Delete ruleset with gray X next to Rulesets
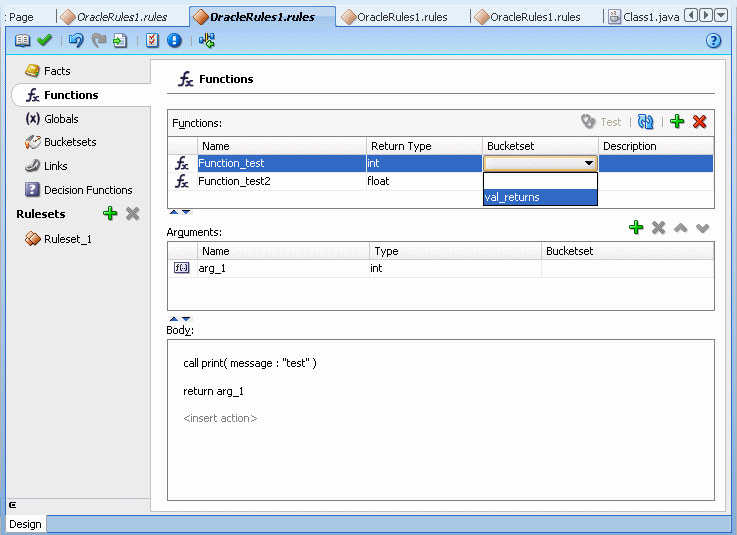 [x=133, y=214]
